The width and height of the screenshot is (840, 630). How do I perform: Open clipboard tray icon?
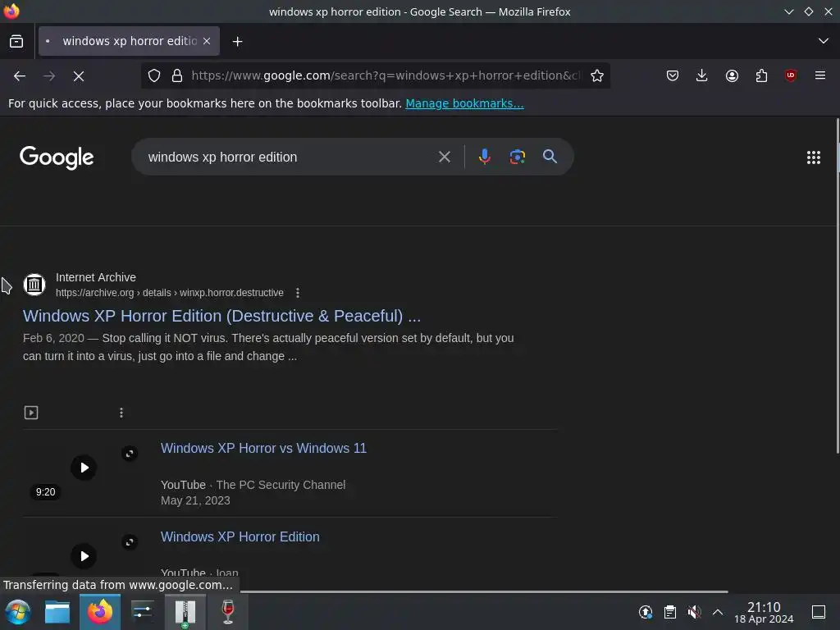669,612
